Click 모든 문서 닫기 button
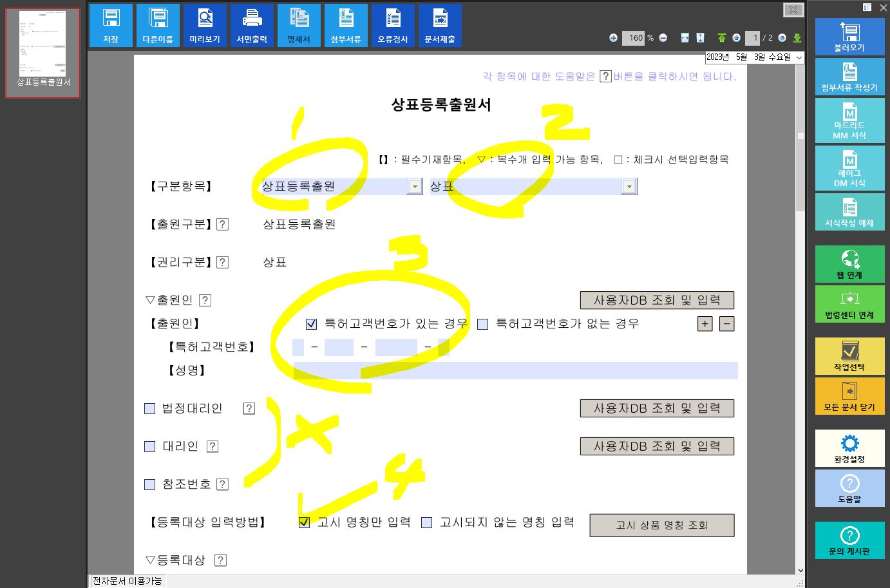Viewport: 890px width, 588px height. [x=849, y=396]
